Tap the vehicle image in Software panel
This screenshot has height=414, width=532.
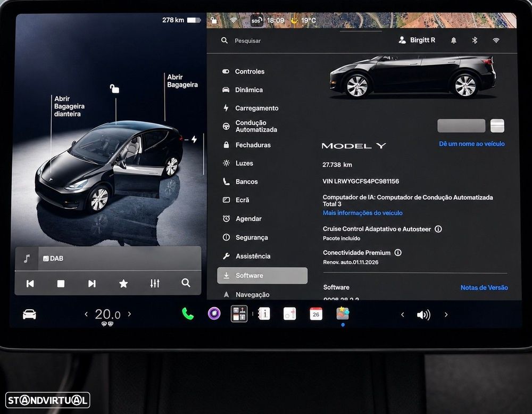point(413,77)
